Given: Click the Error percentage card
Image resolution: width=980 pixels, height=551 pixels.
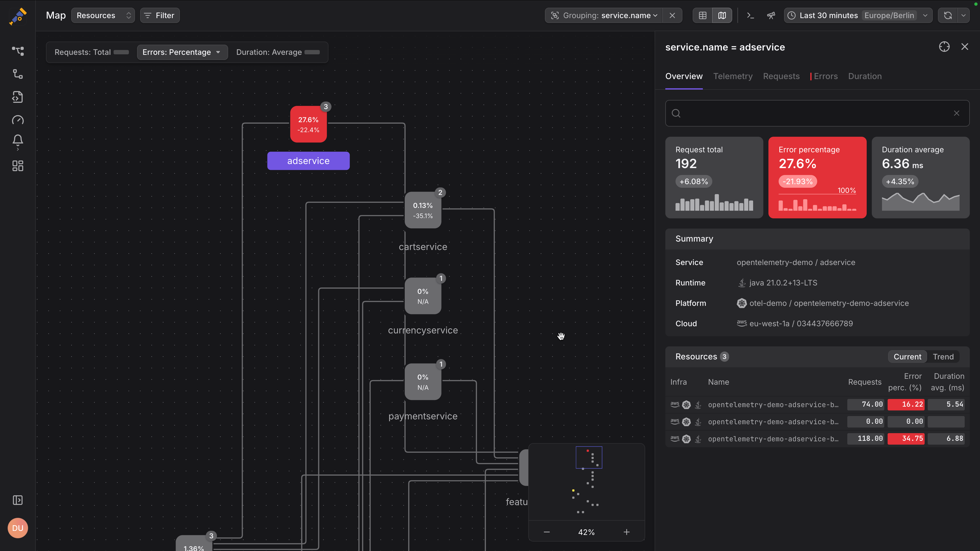Looking at the screenshot, I should 817,178.
